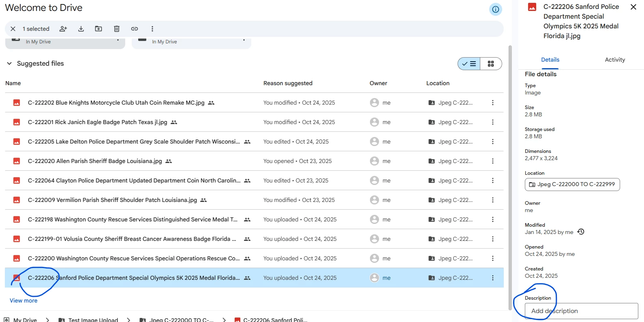644x322 pixels.
Task: Copy link of selected file
Action: (x=135, y=29)
